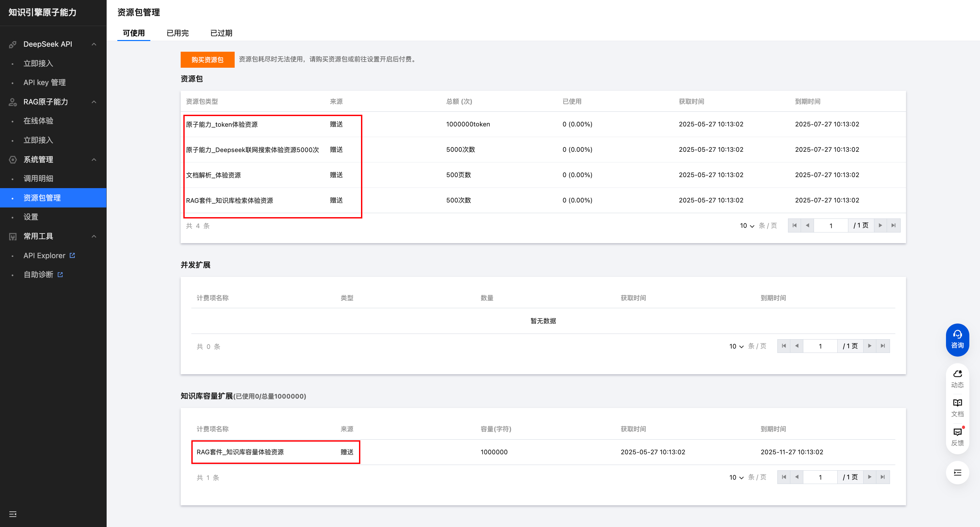Viewport: 980px width, 527px height.
Task: Collapse sidebar with the bottom-left menu icon
Action: click(x=13, y=514)
